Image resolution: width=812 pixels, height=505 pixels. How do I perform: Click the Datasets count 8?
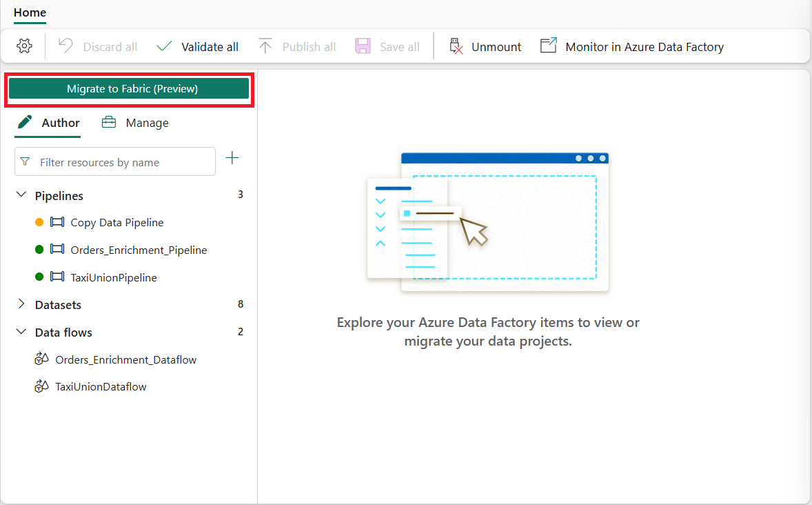(241, 304)
